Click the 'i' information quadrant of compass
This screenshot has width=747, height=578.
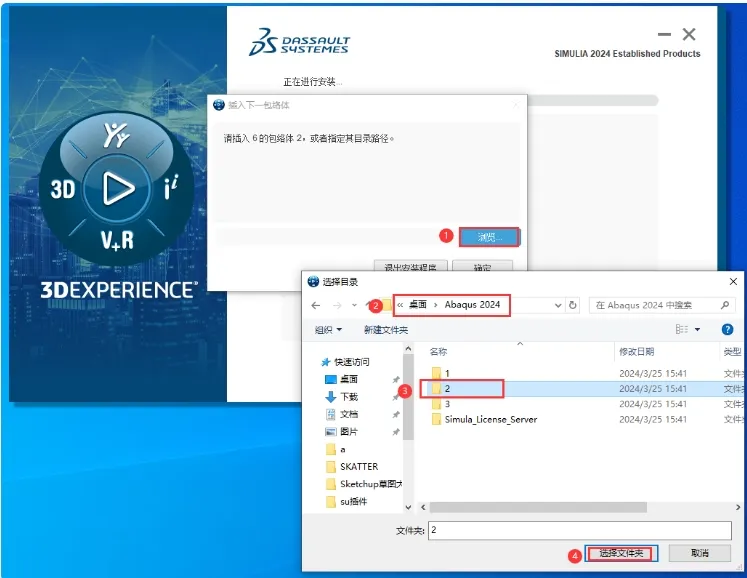171,187
